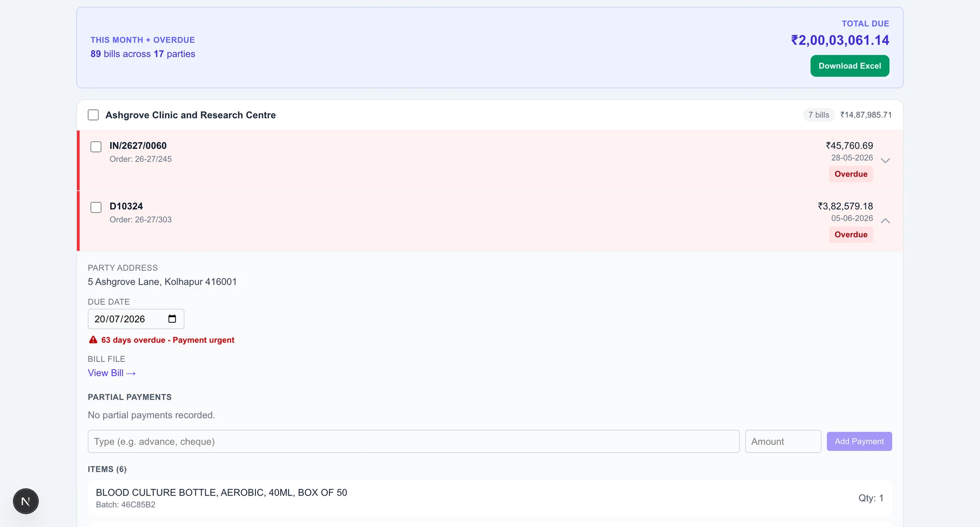The width and height of the screenshot is (980, 527).
Task: Edit the due date field 20/07/2026
Action: tap(136, 319)
